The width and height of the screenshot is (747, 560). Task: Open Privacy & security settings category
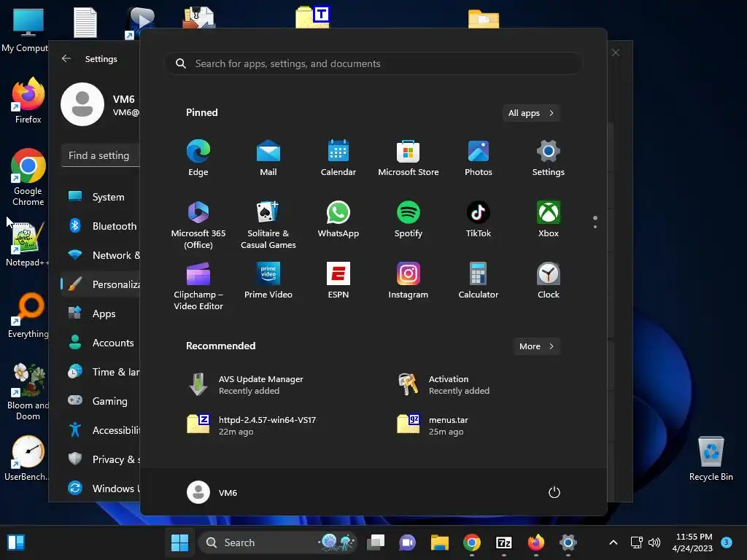100,459
